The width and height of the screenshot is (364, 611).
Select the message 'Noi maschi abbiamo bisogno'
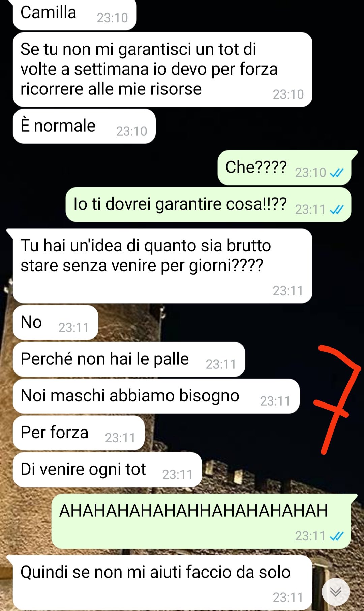(x=156, y=396)
